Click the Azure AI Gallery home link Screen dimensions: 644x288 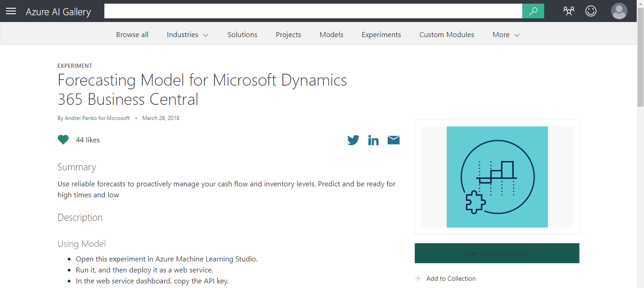[x=58, y=12]
